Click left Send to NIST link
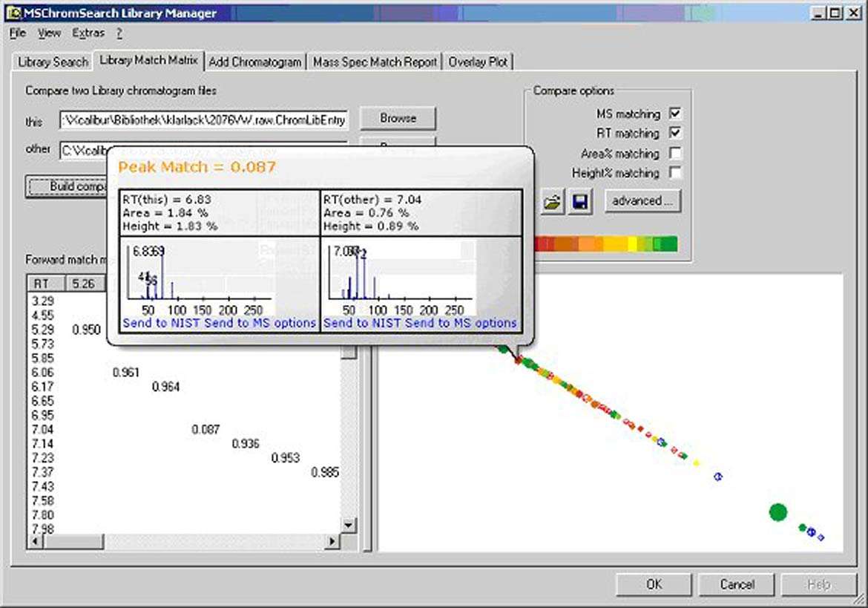This screenshot has width=868, height=608. 161,323
